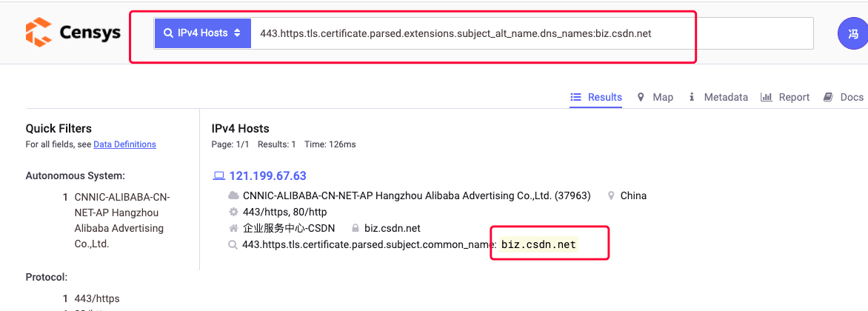868x311 pixels.
Task: Open host 121.199.67.63 details
Action: click(x=268, y=176)
